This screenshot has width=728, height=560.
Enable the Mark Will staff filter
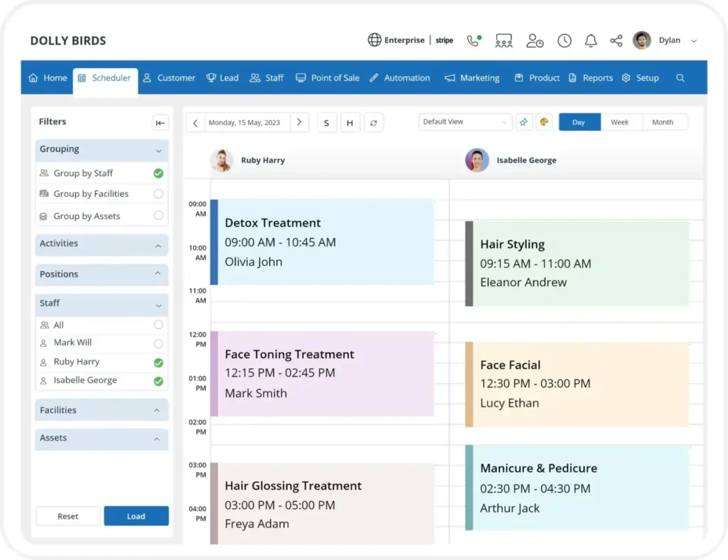158,343
